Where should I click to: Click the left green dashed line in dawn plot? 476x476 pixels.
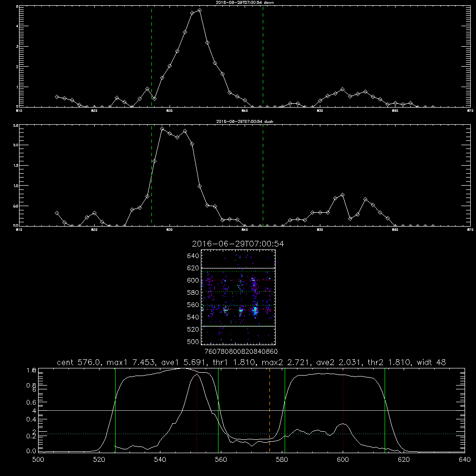(151, 57)
